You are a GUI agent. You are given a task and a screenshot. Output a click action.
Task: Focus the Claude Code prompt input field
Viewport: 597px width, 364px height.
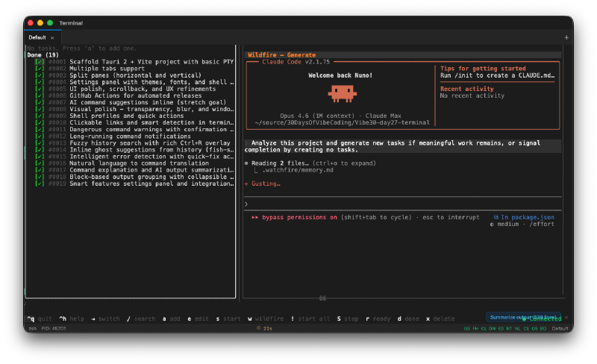[403, 204]
